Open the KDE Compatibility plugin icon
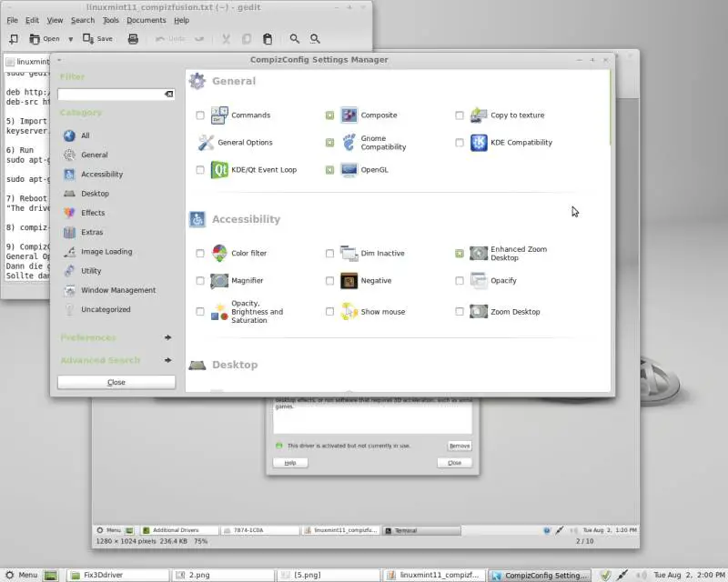This screenshot has width=728, height=582. pos(479,143)
